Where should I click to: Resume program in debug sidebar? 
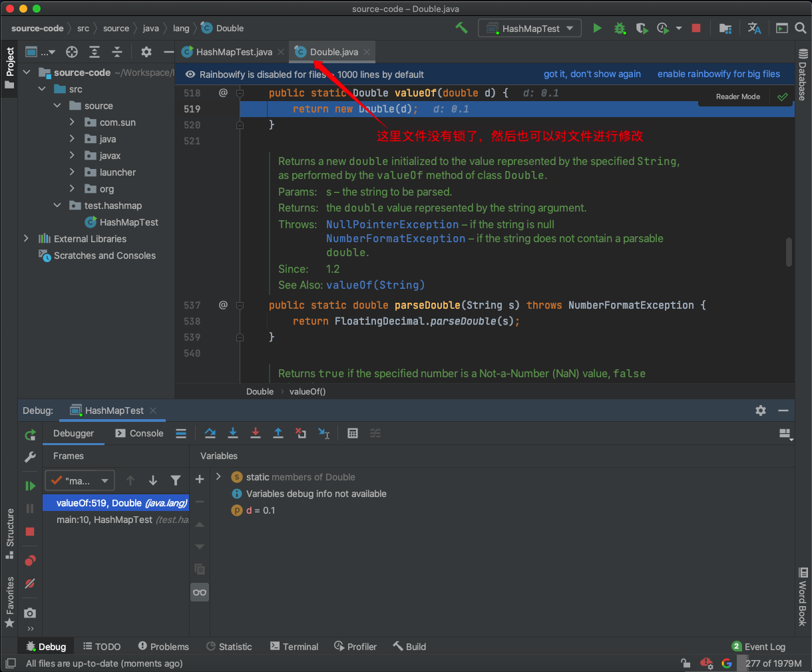30,486
